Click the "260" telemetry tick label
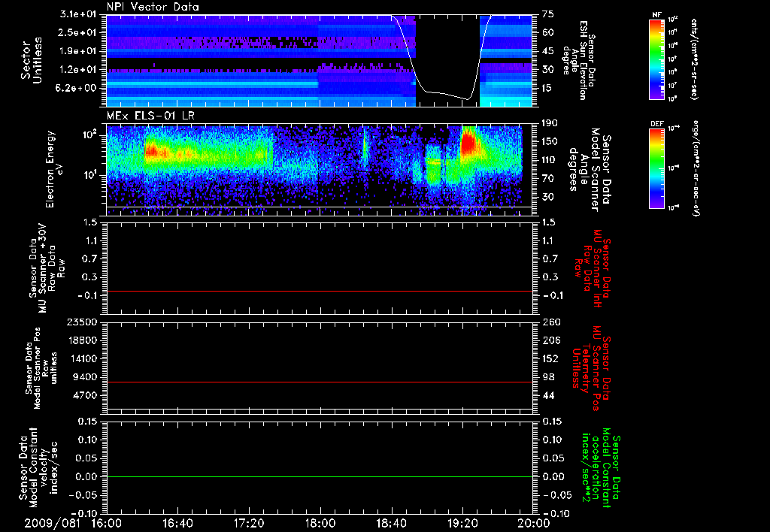The width and height of the screenshot is (770, 532). [x=550, y=322]
